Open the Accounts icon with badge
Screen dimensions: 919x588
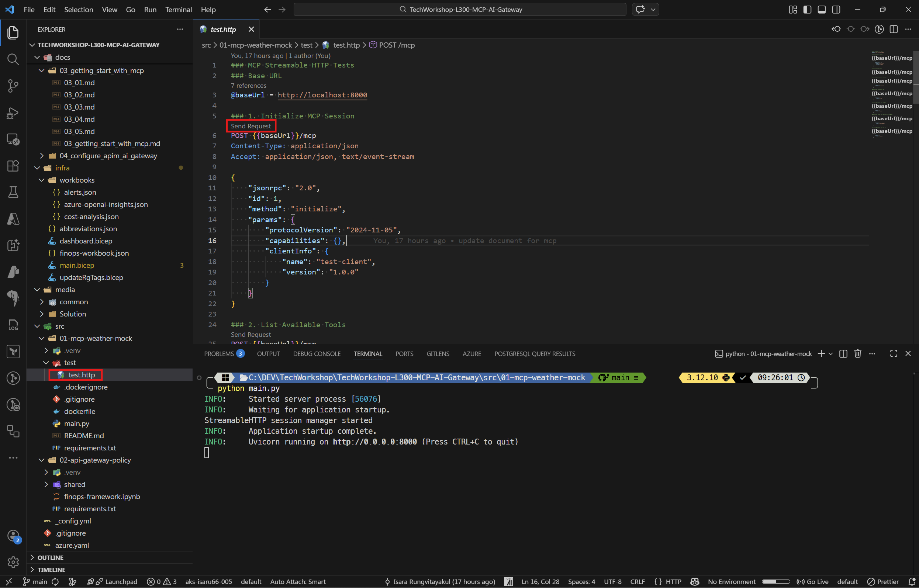coord(13,536)
